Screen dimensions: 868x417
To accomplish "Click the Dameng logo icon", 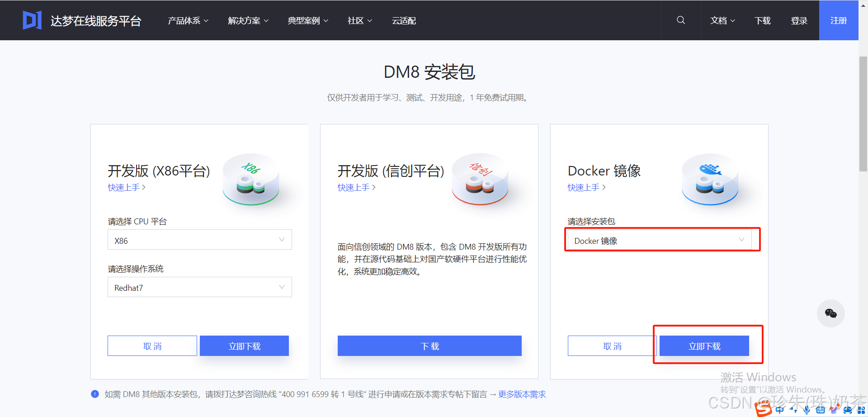I will pyautogui.click(x=32, y=20).
